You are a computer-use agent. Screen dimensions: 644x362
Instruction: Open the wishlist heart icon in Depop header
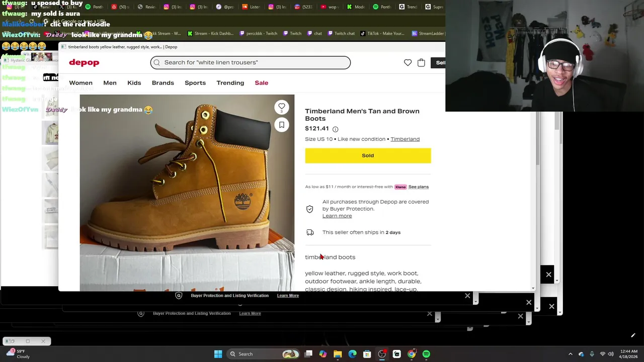[408, 62]
